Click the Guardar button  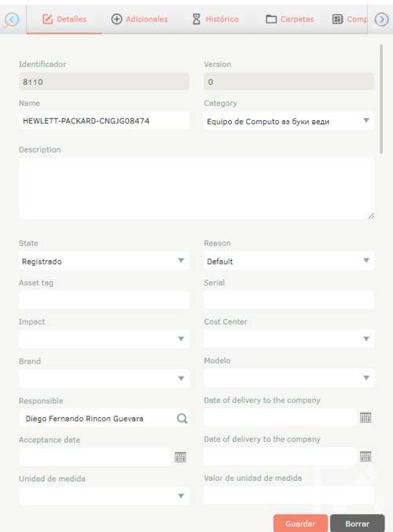pos(300,523)
